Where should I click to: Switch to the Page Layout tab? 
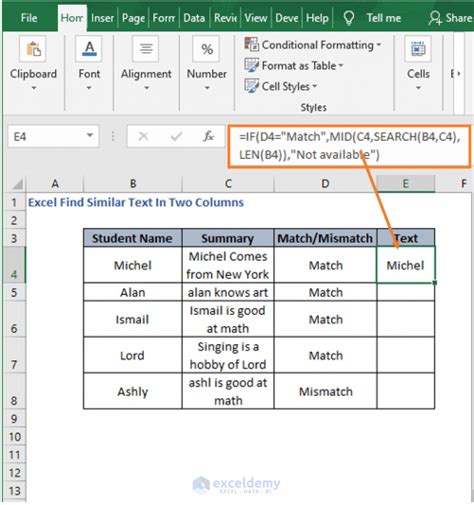pyautogui.click(x=133, y=18)
